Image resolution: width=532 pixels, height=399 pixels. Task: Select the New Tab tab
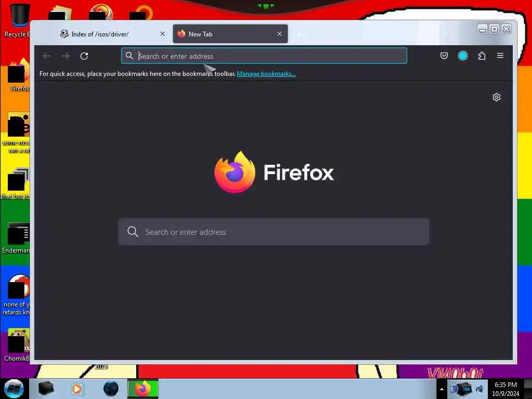click(x=230, y=34)
